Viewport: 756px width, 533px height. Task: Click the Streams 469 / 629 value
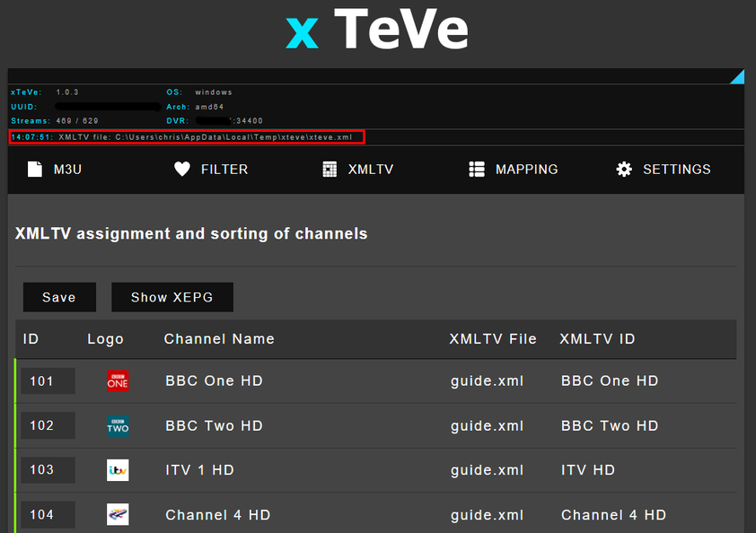(77, 121)
